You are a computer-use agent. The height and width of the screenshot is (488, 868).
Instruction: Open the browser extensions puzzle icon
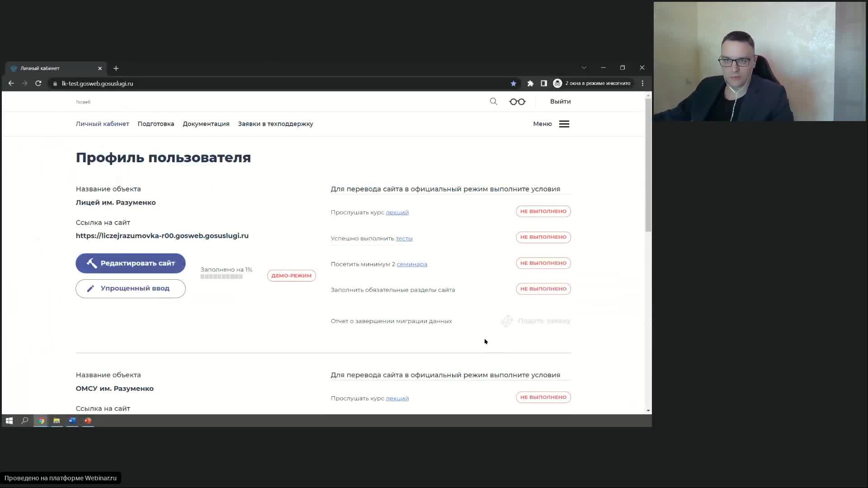click(530, 84)
